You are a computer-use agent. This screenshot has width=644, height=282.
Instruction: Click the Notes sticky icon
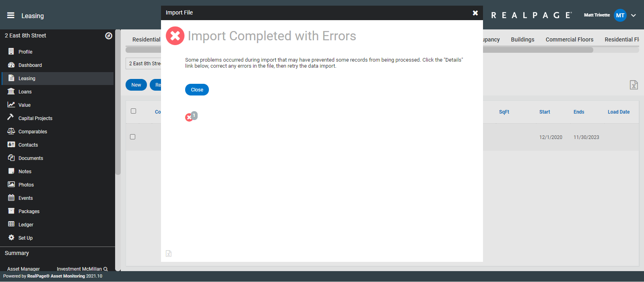point(11,171)
